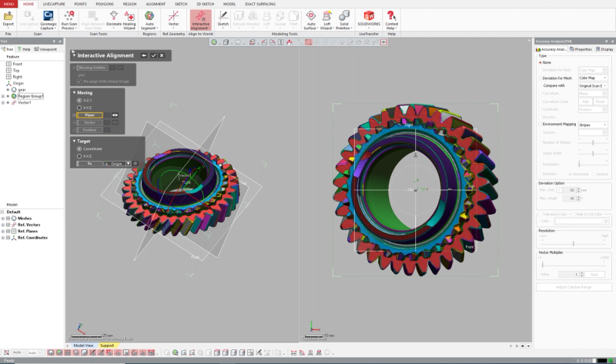The width and height of the screenshot is (616, 364).
Task: Select the Ref. Planes item in Model tree
Action: coord(28,232)
